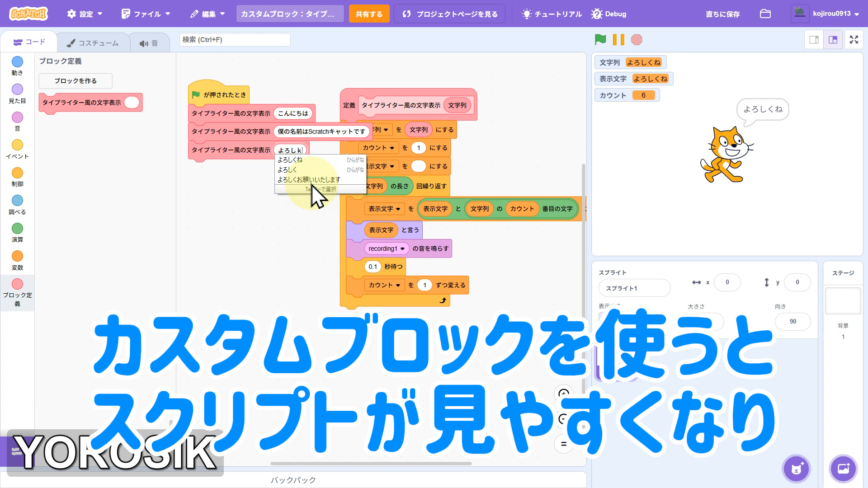Switch to large stage layout
Image resolution: width=868 pixels, height=488 pixels.
click(833, 40)
